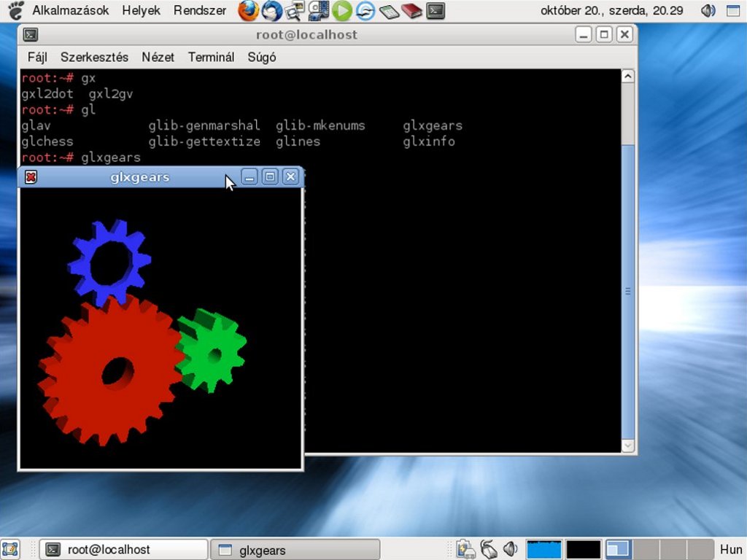Open the Súgó help menu
Viewport: 747px width, 560px height.
click(262, 57)
